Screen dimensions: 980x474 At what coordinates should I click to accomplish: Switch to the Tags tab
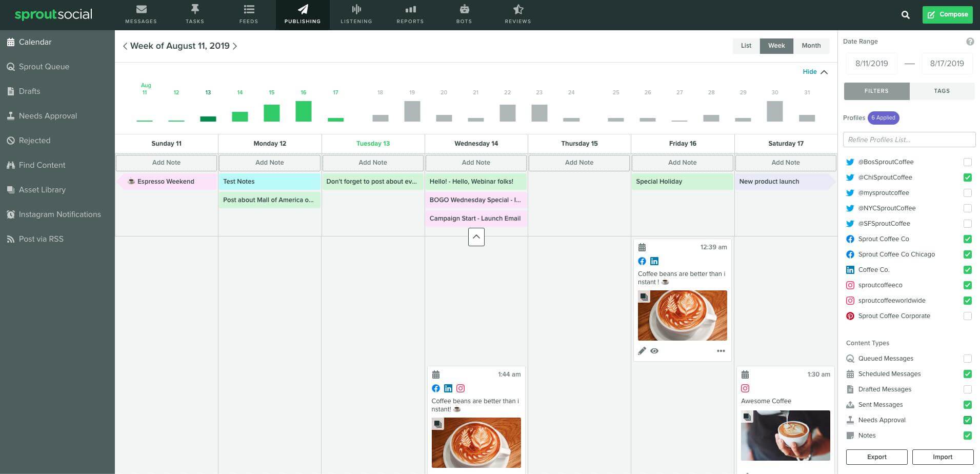(942, 91)
